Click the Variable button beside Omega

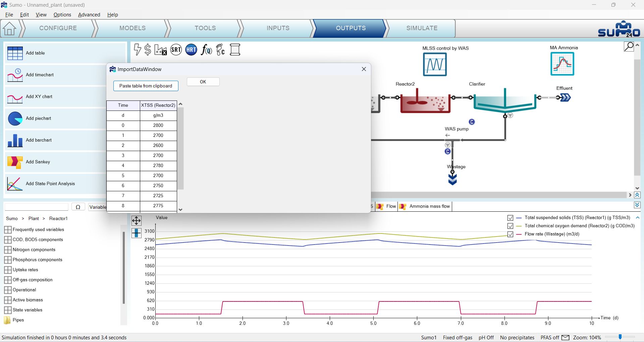97,207
